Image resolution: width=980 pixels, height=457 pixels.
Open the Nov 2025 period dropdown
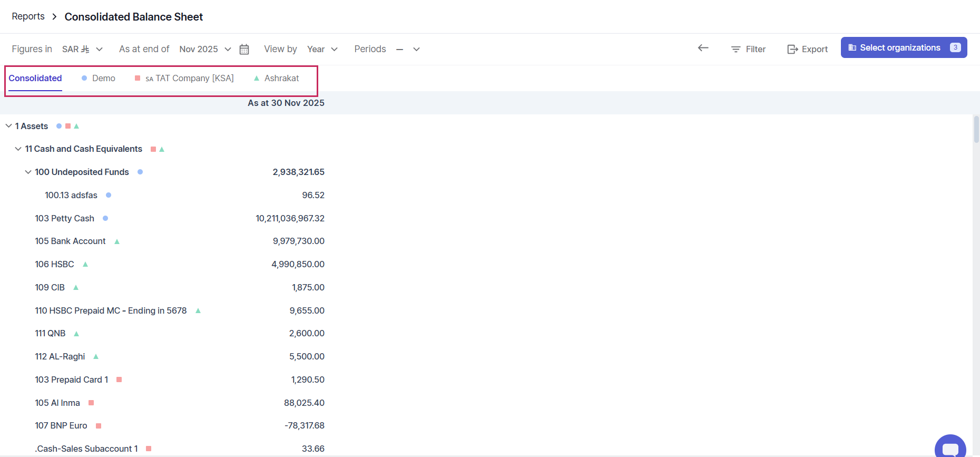pyautogui.click(x=205, y=49)
